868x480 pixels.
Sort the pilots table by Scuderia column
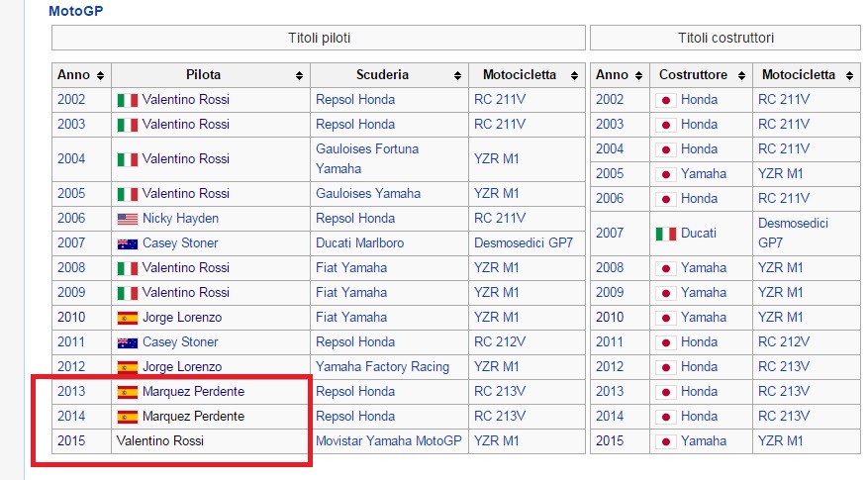pos(458,75)
